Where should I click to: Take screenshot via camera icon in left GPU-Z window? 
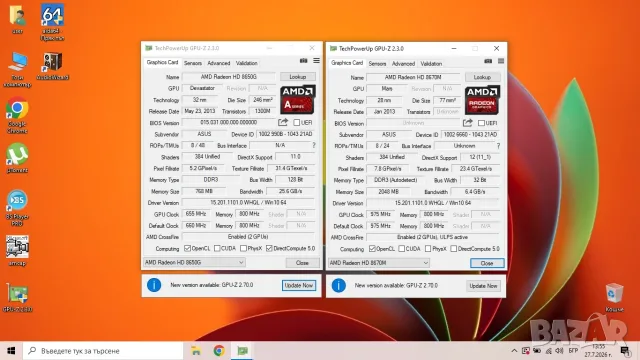pos(303,61)
